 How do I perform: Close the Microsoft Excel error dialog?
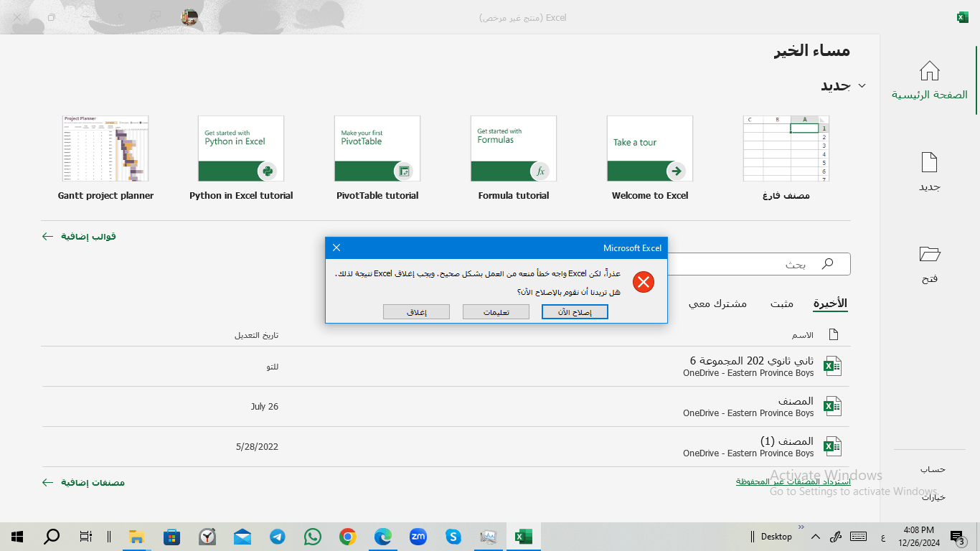(x=336, y=248)
